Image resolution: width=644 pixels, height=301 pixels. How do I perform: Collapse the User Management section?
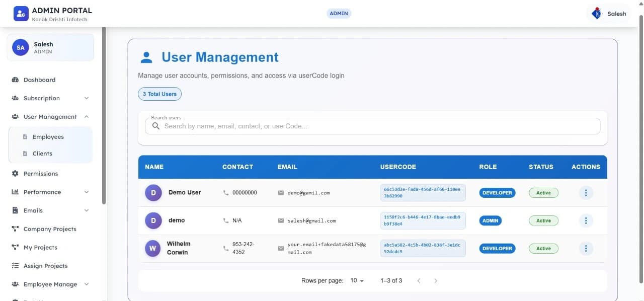pyautogui.click(x=87, y=117)
